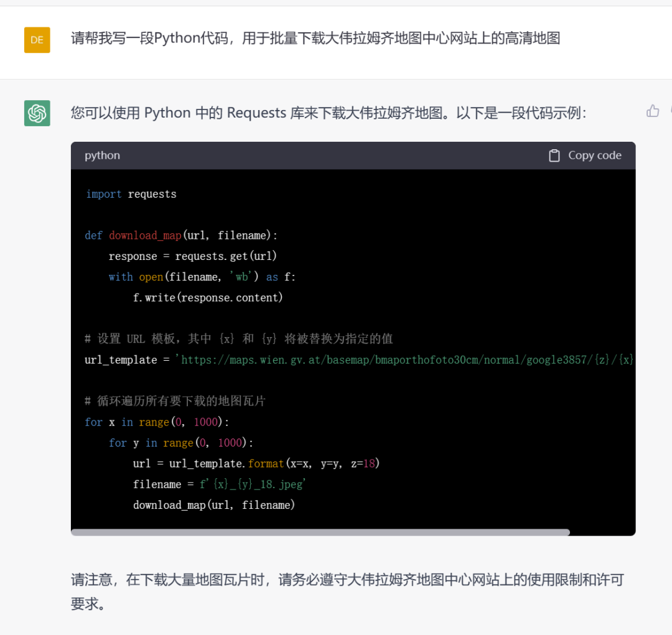This screenshot has height=635, width=672.
Task: Click the line 'import requests'
Action: tap(131, 194)
